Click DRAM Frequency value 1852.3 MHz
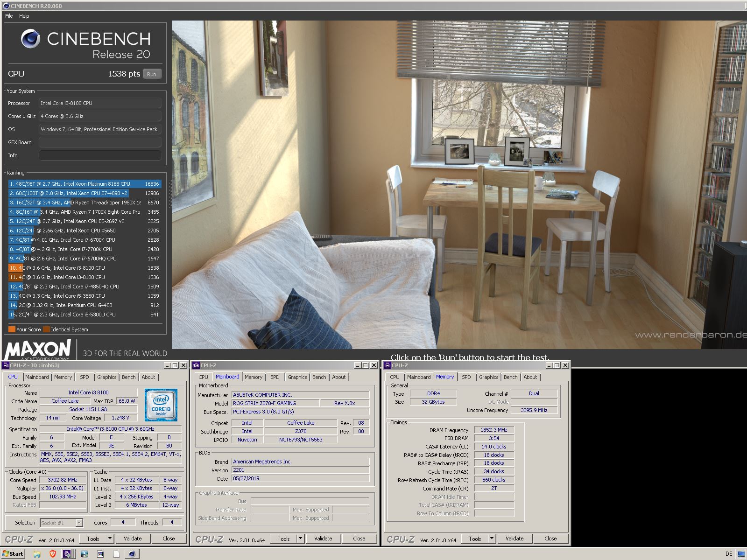 click(x=494, y=430)
